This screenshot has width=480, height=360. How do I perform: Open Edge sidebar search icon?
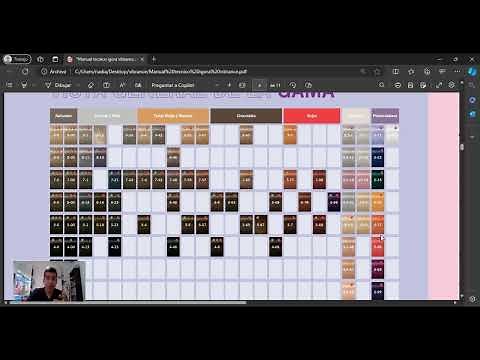(x=472, y=85)
